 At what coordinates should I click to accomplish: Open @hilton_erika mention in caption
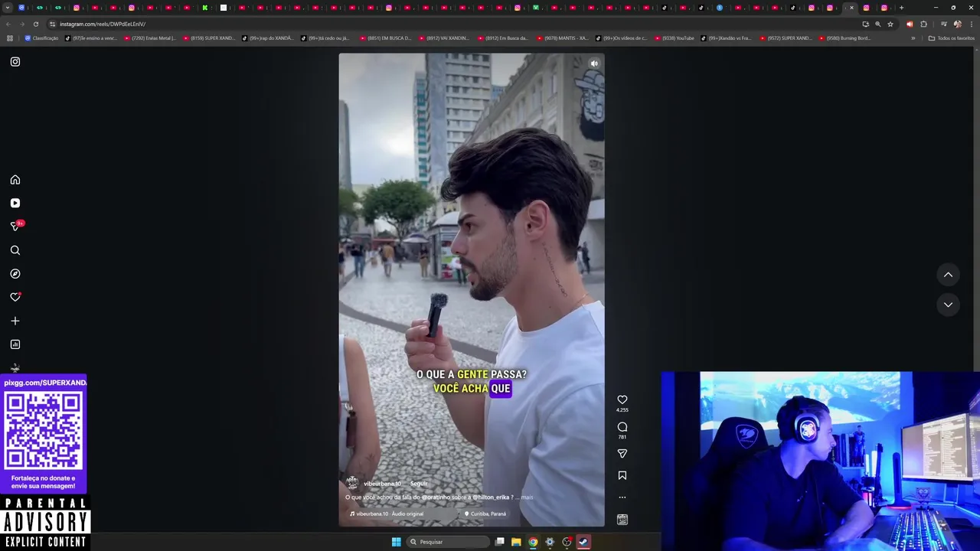coord(492,497)
